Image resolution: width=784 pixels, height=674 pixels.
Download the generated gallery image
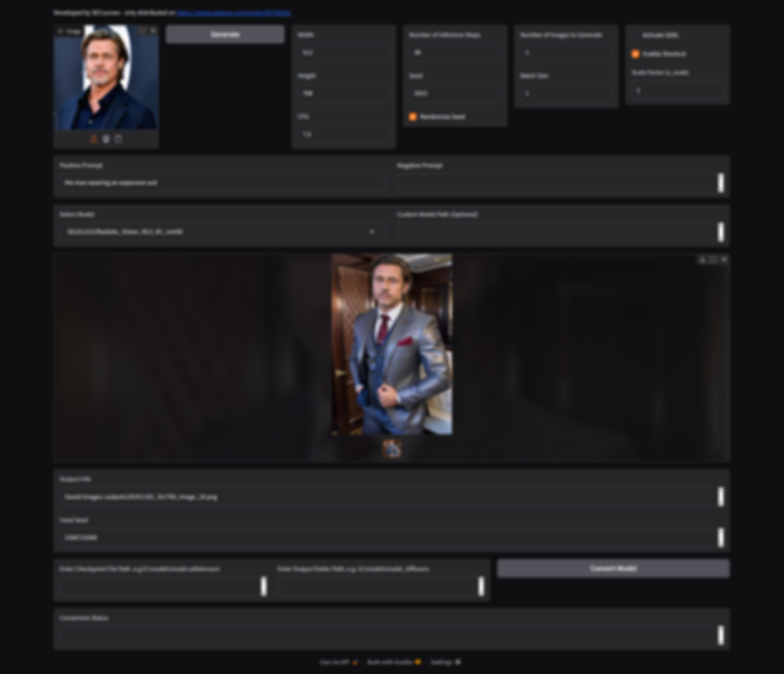702,259
